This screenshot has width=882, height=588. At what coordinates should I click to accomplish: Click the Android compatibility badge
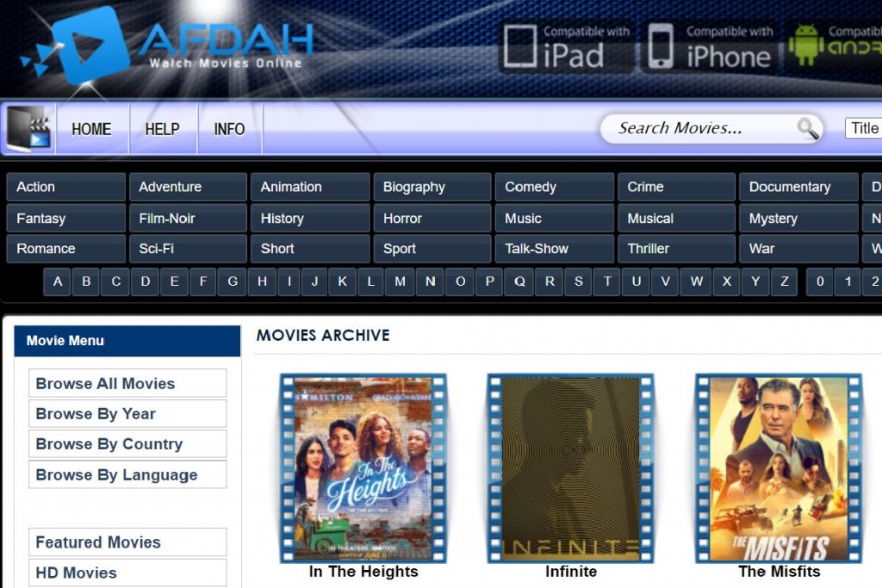(834, 46)
